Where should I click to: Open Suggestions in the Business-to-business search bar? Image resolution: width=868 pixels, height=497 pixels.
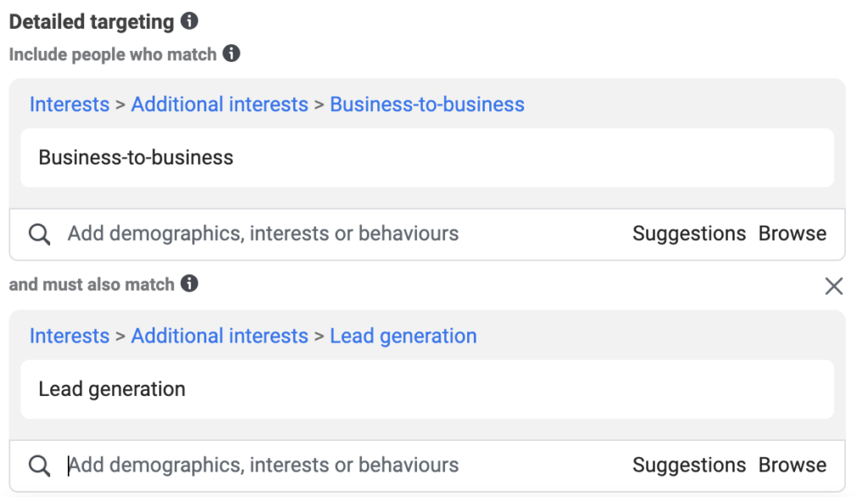point(689,234)
